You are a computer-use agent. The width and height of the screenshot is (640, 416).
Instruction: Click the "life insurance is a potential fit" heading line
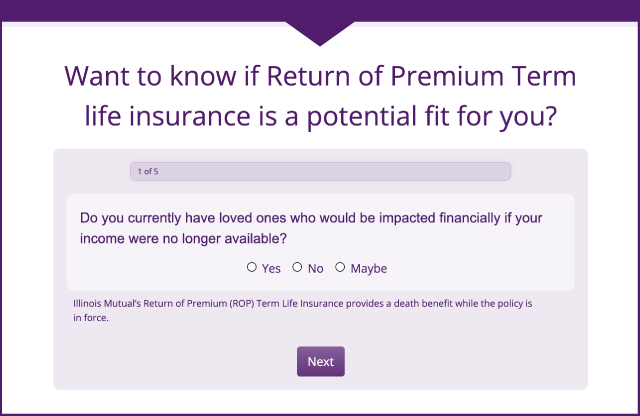pyautogui.click(x=320, y=116)
